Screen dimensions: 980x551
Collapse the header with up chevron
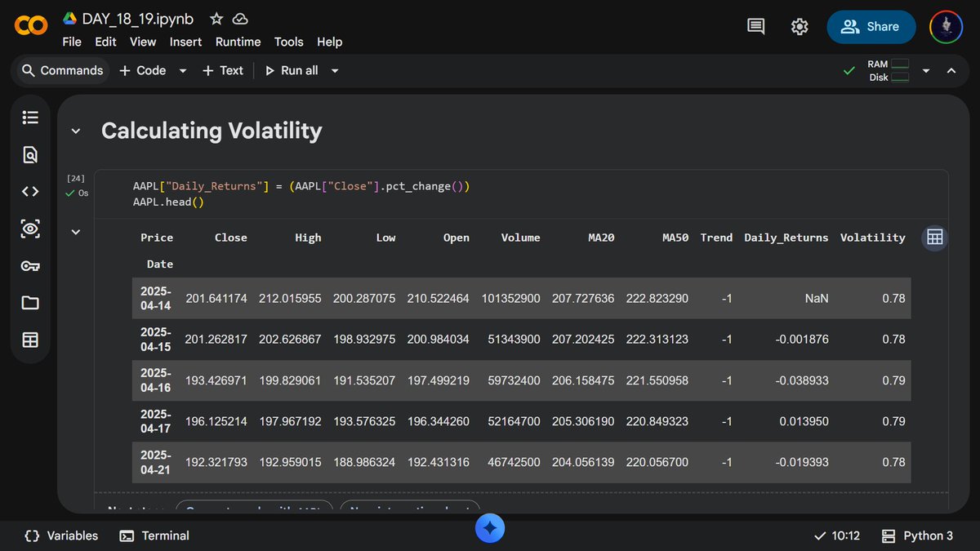[x=951, y=71]
